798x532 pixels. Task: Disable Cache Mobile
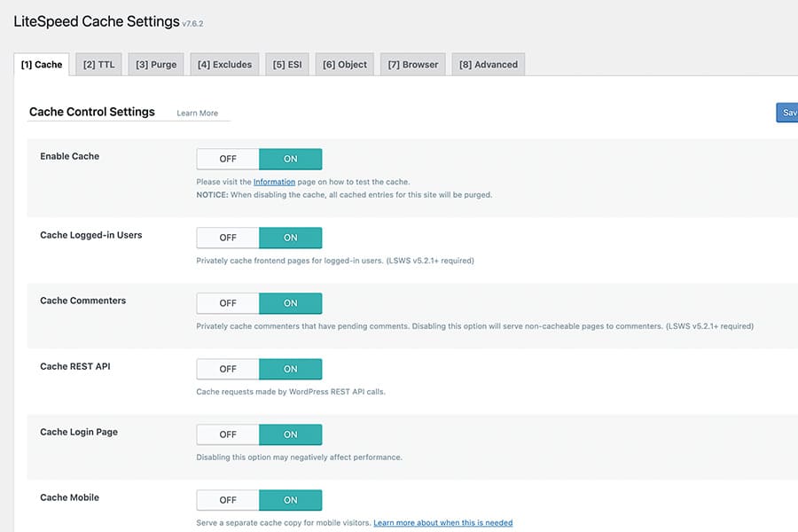[x=227, y=500]
